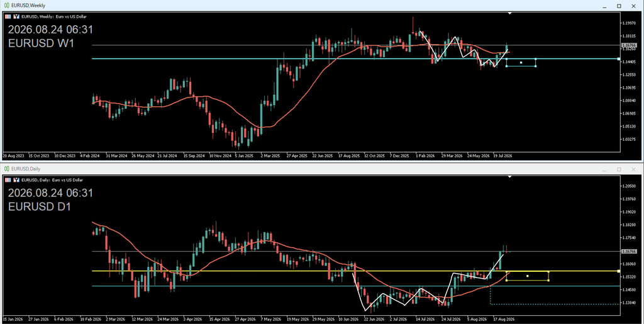The image size is (644, 324).
Task: Click the 1.10695 price level label
Action: click(x=630, y=87)
